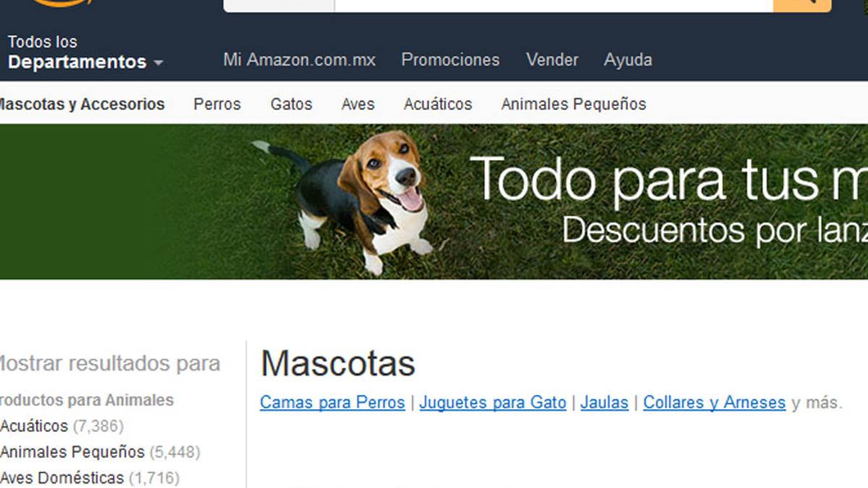Go to Promociones in the top navigation
The width and height of the screenshot is (868, 488).
(450, 60)
